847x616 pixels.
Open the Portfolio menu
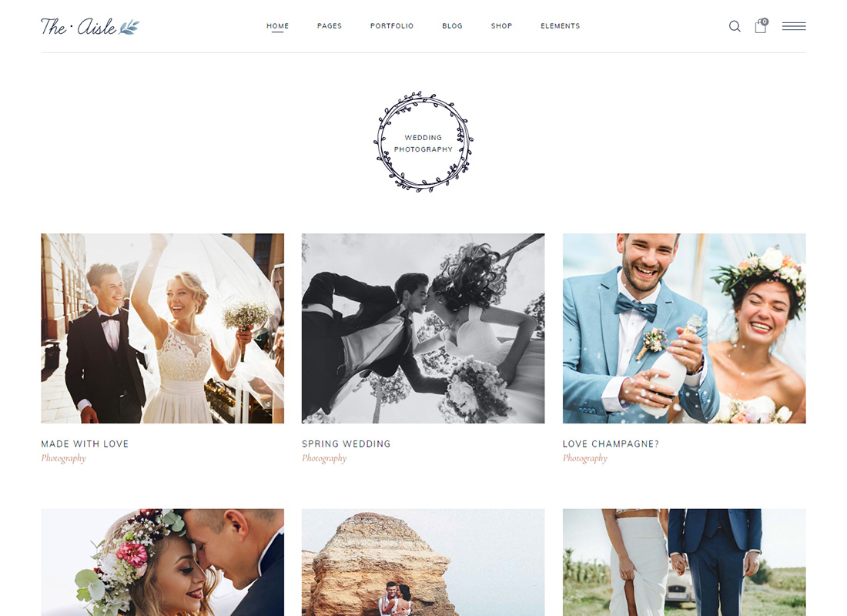coord(392,26)
